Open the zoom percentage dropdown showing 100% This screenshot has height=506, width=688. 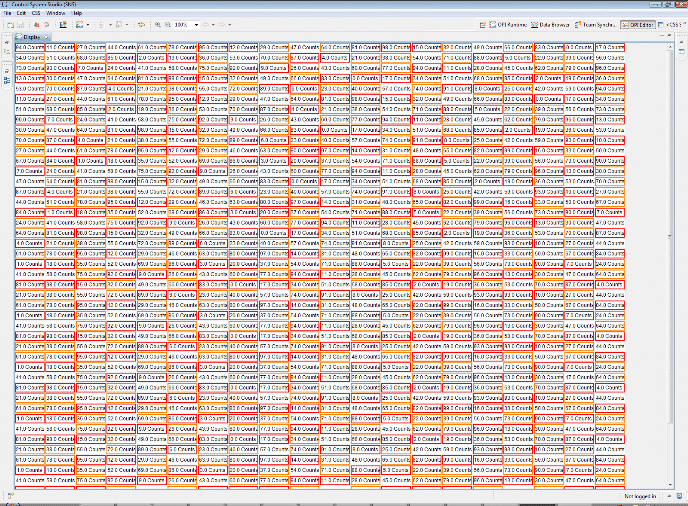[x=197, y=24]
